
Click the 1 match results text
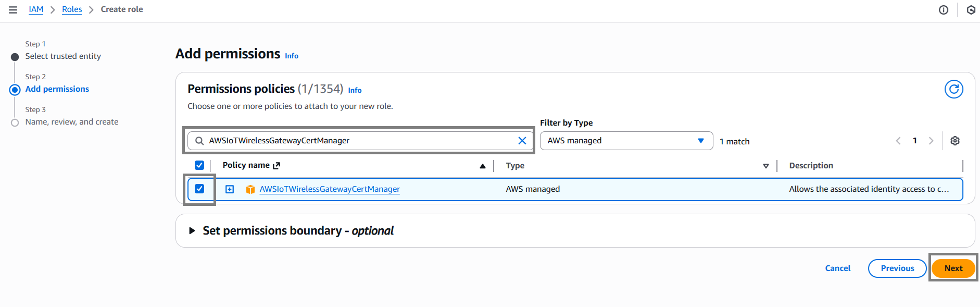point(734,142)
